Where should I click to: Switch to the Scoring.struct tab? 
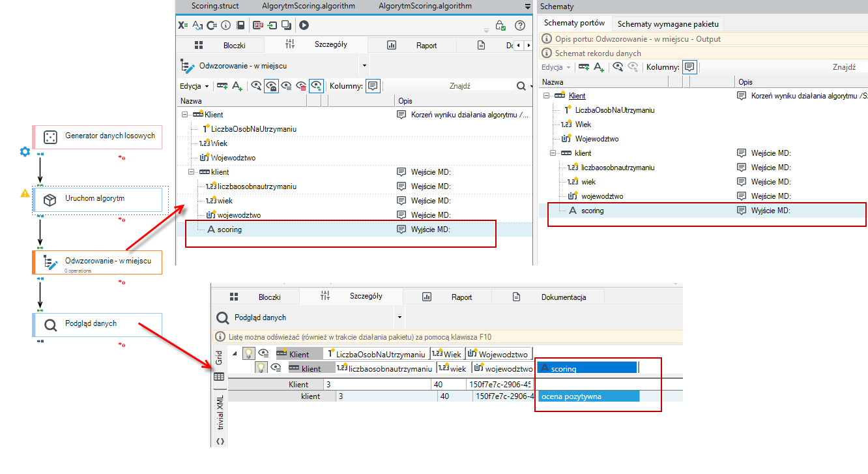[215, 6]
